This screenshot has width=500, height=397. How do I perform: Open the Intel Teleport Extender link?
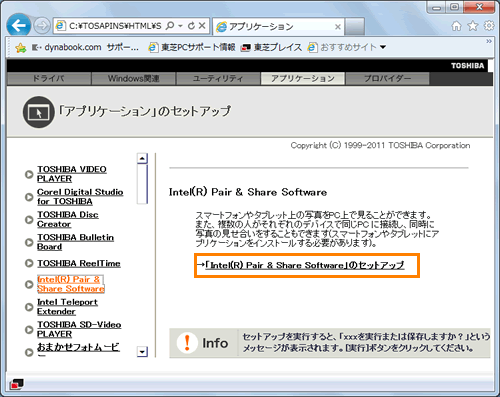point(67,307)
